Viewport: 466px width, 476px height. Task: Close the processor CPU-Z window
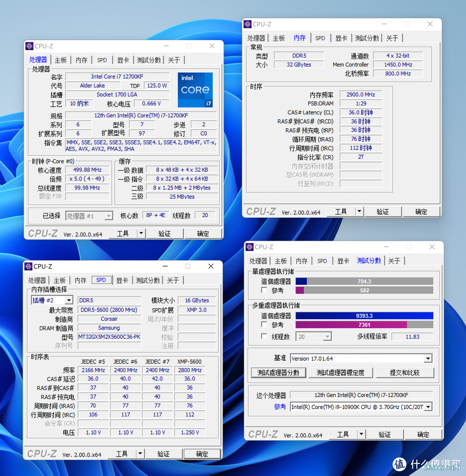pyautogui.click(x=212, y=46)
